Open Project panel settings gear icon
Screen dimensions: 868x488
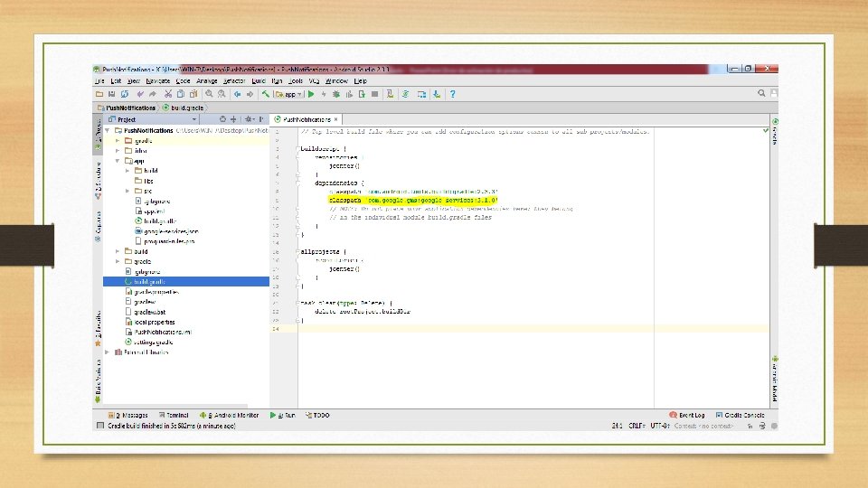(250, 119)
